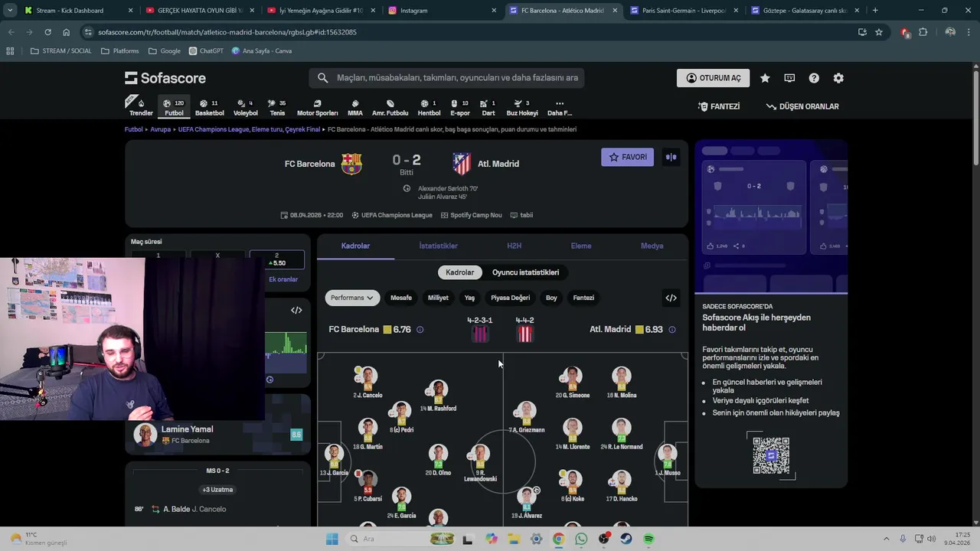This screenshot has width=980, height=551.
Task: Select the Dart sport icon
Action: 488,107
